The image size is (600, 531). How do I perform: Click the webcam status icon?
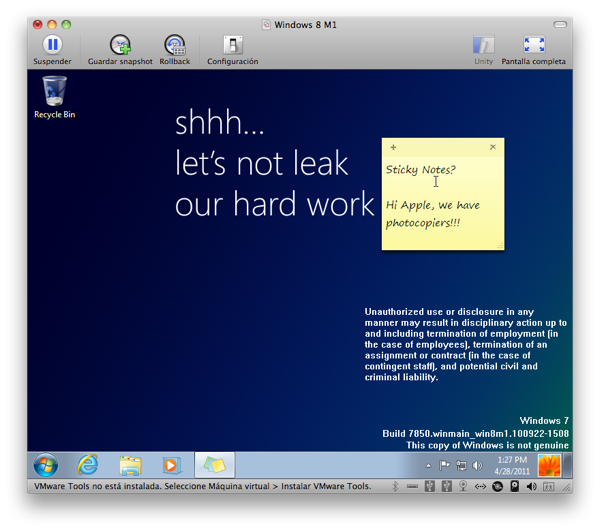point(463,487)
